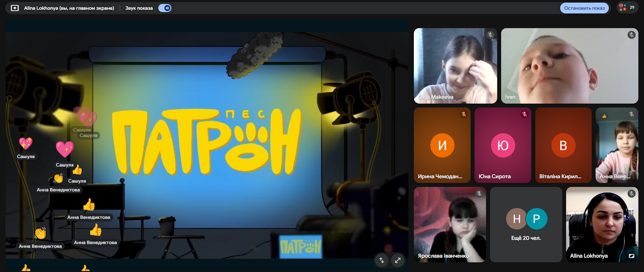The width and height of the screenshot is (644, 272).
Task: Select Віталіна Кирил participant tile
Action: [563, 145]
